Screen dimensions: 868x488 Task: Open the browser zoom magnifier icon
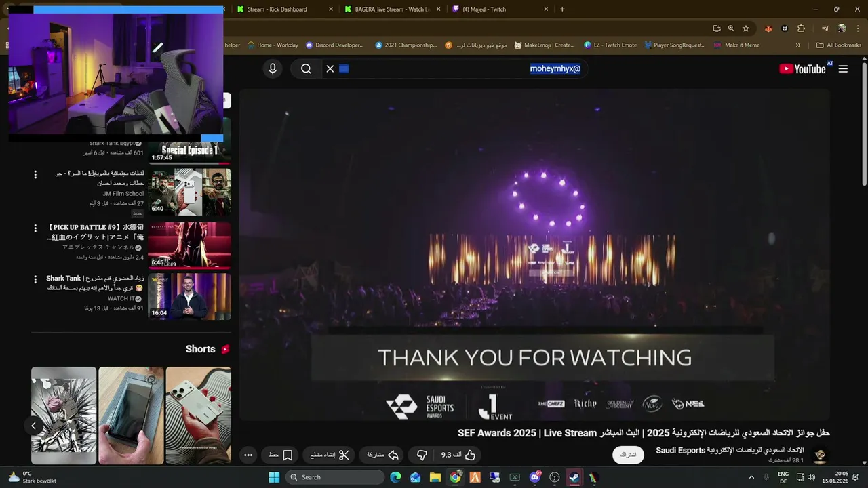(x=731, y=28)
